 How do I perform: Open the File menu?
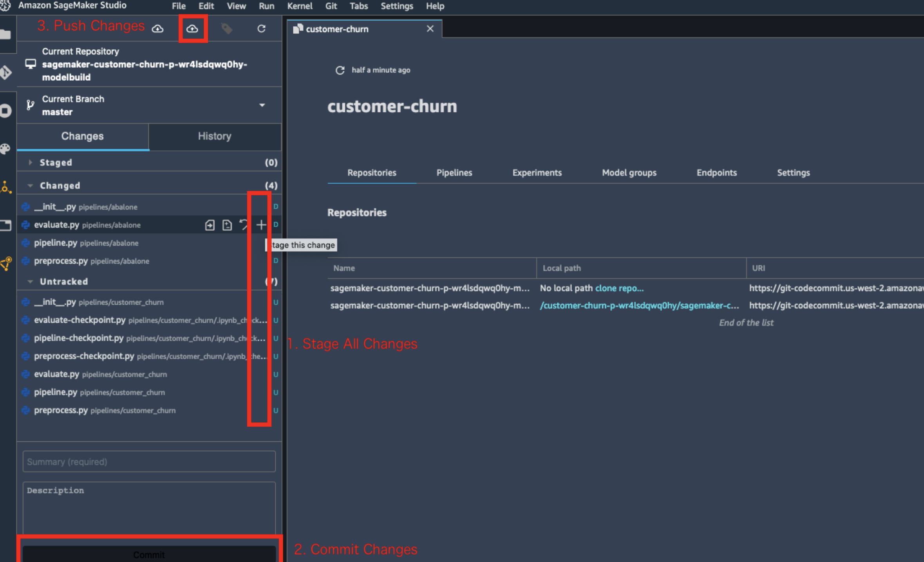coord(179,6)
